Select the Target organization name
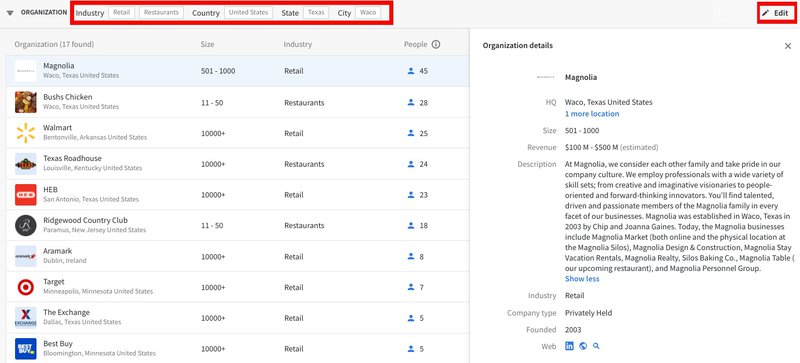This screenshot has width=800, height=363. pyautogui.click(x=54, y=282)
